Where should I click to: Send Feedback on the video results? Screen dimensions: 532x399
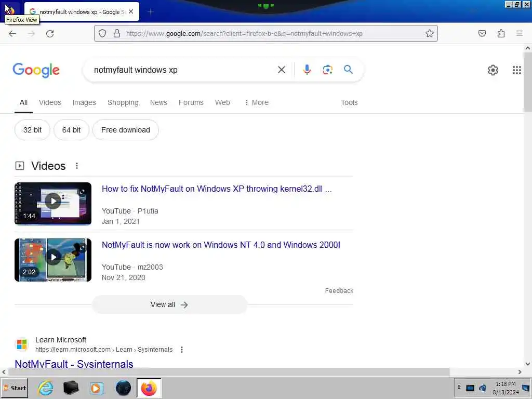(x=339, y=291)
